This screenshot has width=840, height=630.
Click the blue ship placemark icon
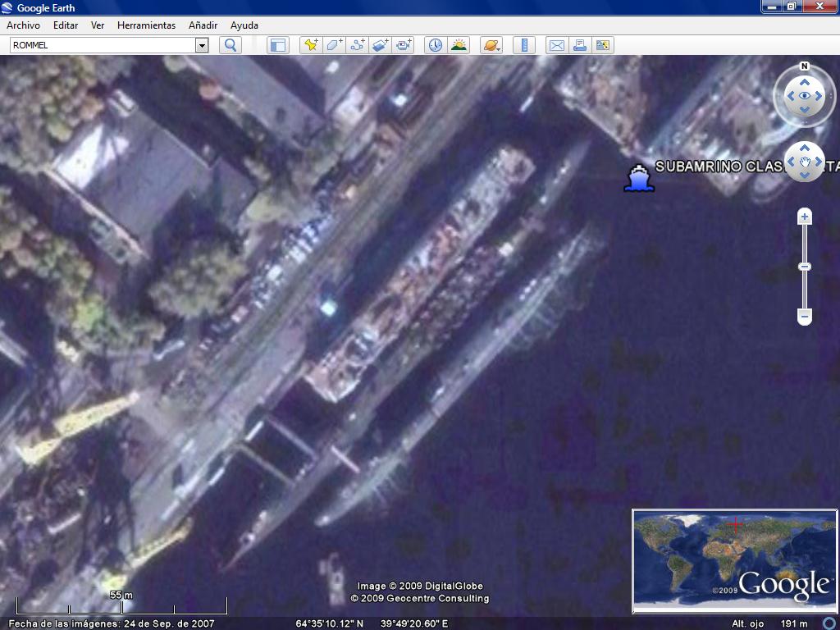point(638,178)
